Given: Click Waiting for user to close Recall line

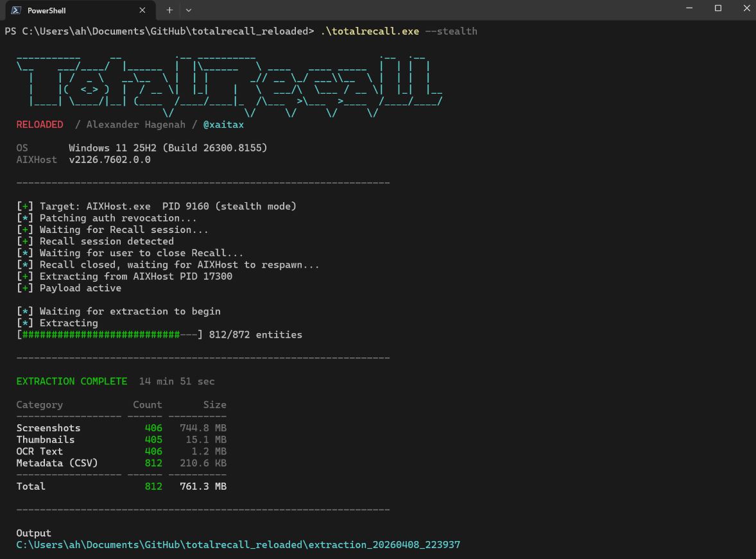Looking at the screenshot, I should point(130,254).
